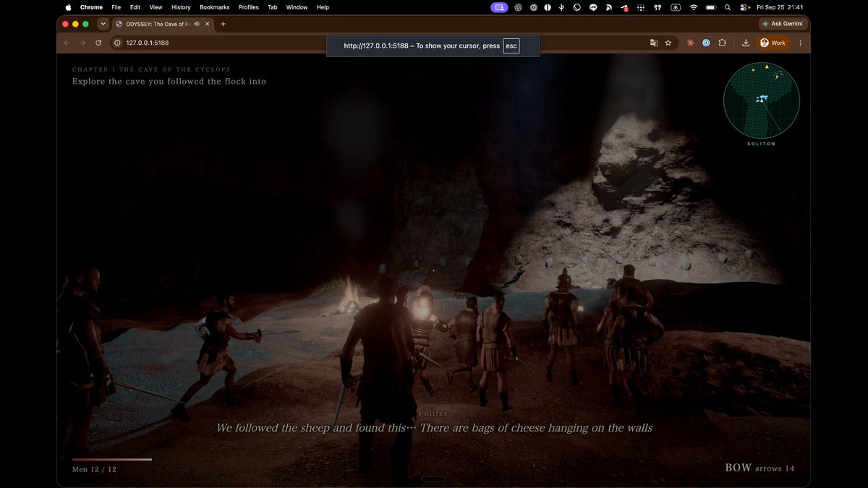The height and width of the screenshot is (488, 868).
Task: Open the Work profile button
Action: [773, 43]
